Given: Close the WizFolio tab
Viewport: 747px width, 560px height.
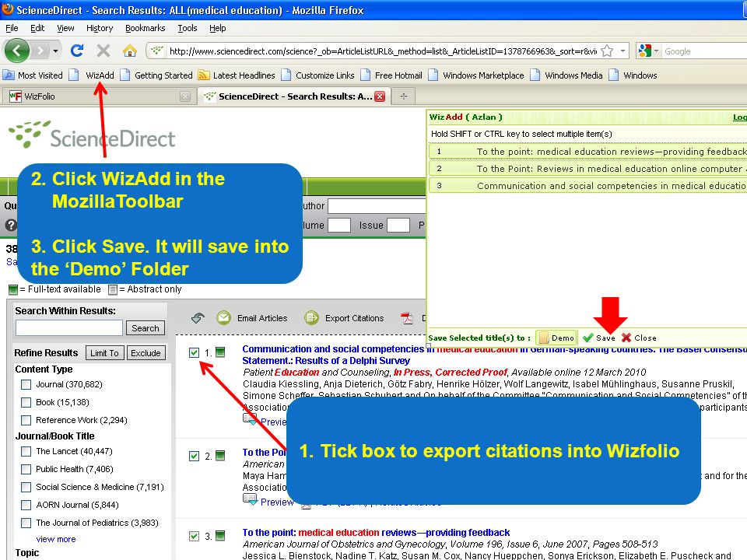Looking at the screenshot, I should coord(185,96).
